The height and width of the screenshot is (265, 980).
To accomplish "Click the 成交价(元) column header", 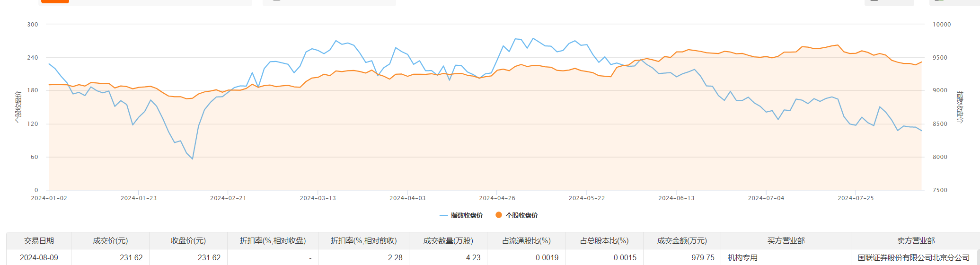I will pyautogui.click(x=110, y=241).
